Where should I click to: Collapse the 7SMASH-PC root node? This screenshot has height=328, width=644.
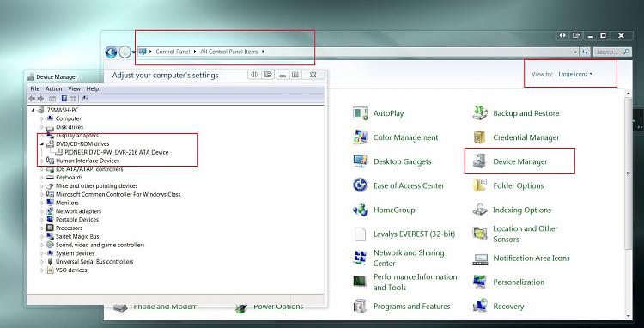[33, 110]
